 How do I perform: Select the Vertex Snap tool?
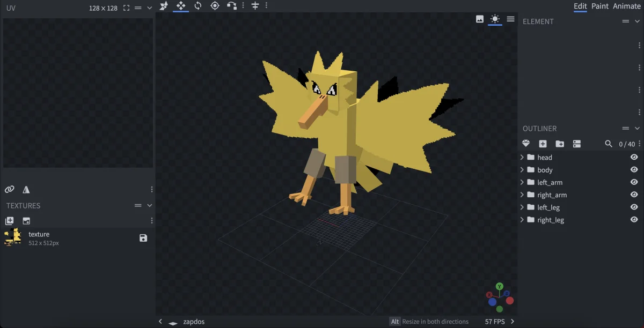point(232,5)
